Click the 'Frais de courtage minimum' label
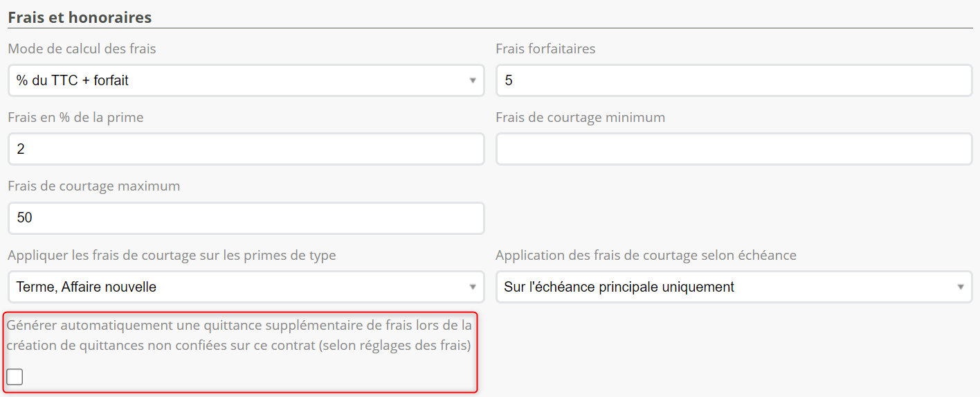The width and height of the screenshot is (980, 397). (x=580, y=117)
